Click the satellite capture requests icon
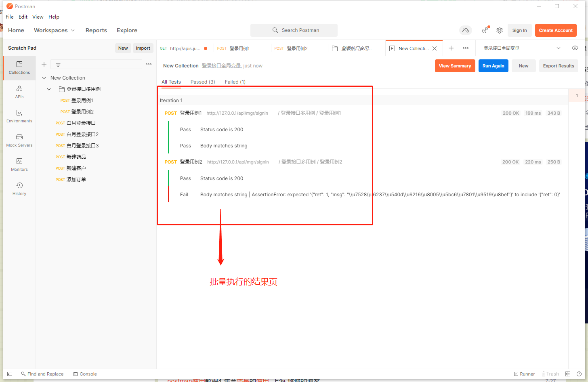 click(x=485, y=30)
